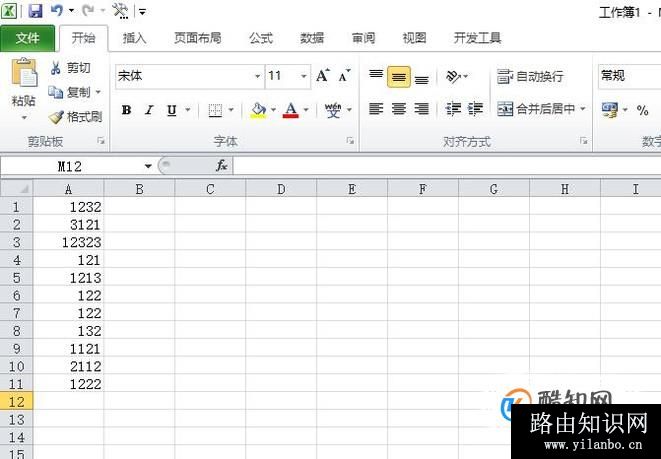The height and width of the screenshot is (459, 661).
Task: Toggle bold formatting
Action: point(126,110)
